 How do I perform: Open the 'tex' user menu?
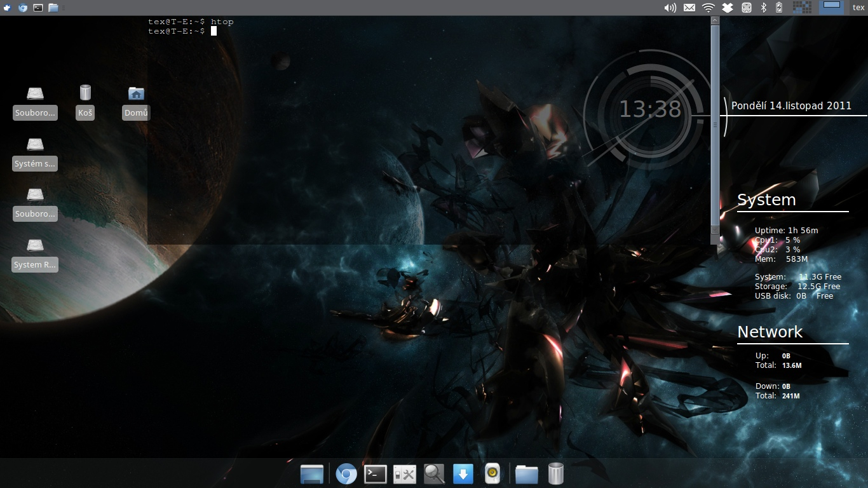[858, 8]
